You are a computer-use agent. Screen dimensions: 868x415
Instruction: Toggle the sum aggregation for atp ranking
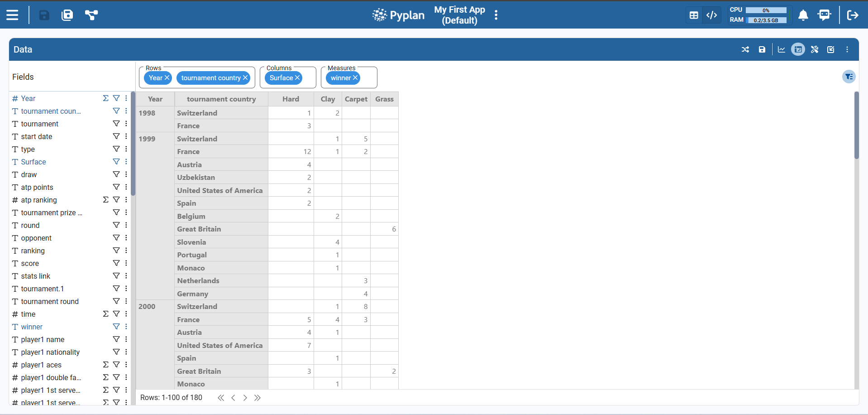[x=105, y=200]
